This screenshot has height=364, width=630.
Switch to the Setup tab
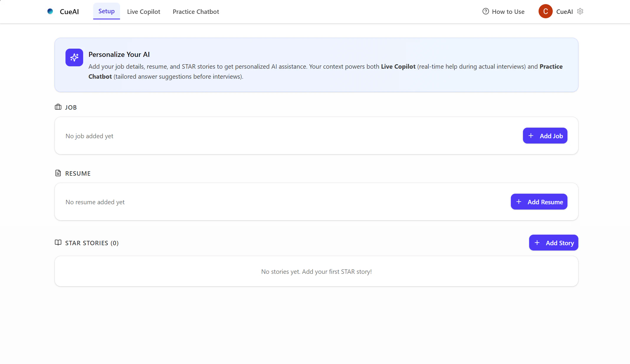pos(106,11)
